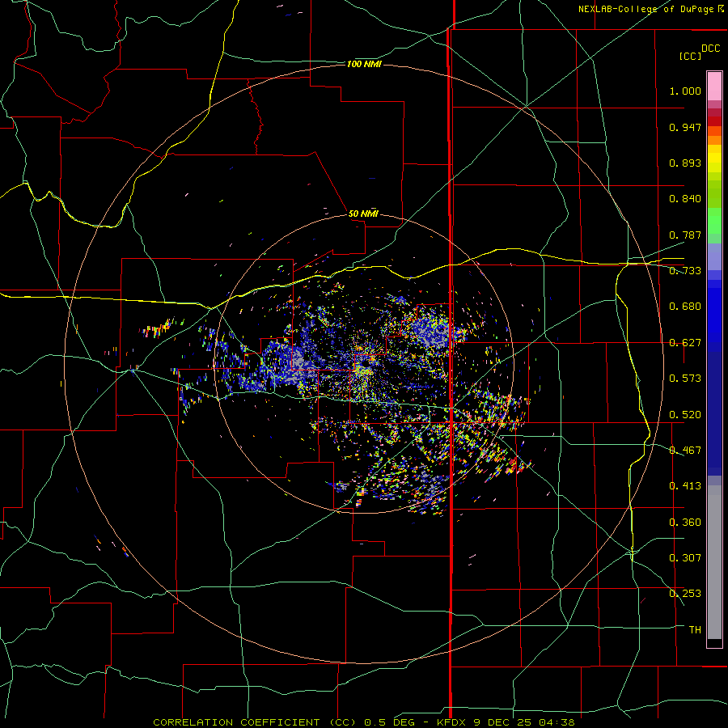Click the 100 NMI range ring label
728x728 pixels.
pos(364,64)
